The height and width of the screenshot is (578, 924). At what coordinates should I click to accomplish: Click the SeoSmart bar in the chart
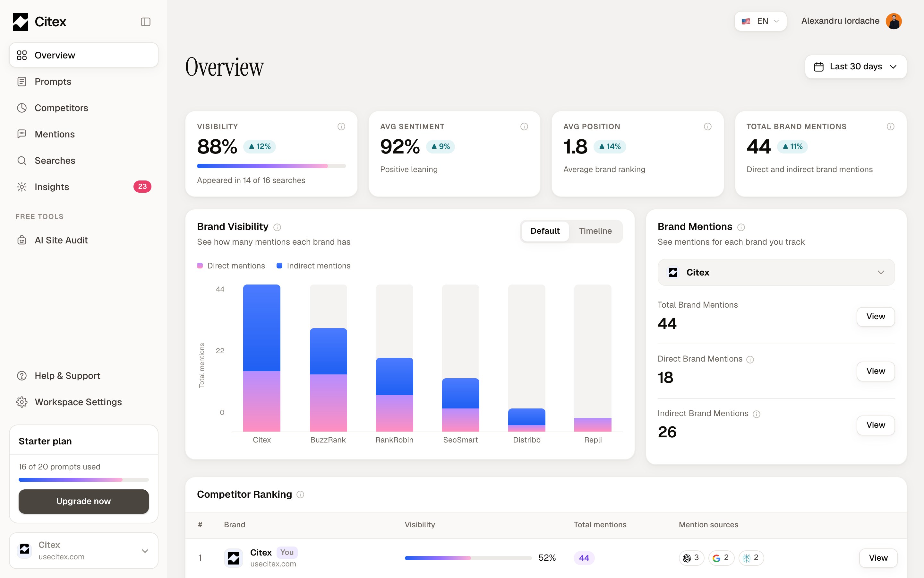click(460, 405)
